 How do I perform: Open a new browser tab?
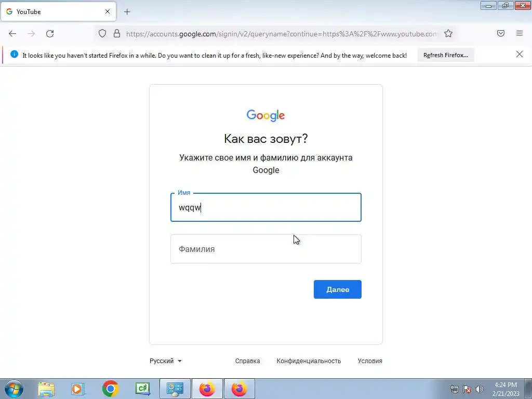(127, 12)
